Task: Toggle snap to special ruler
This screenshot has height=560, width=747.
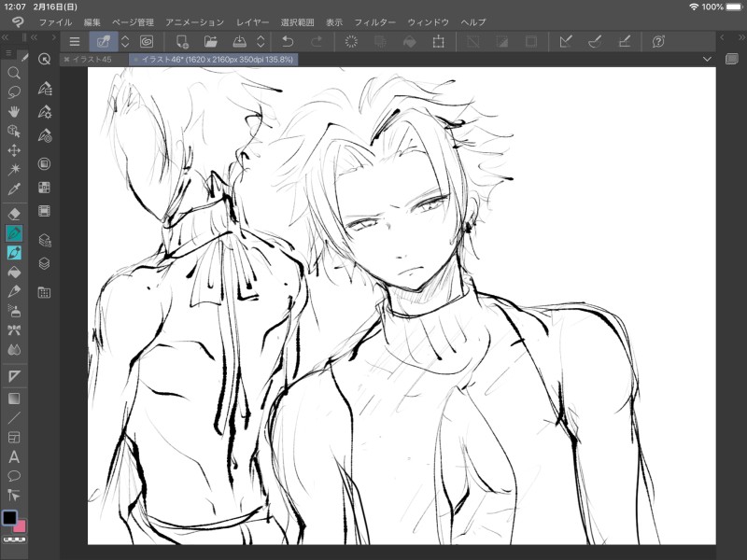Action: [595, 41]
